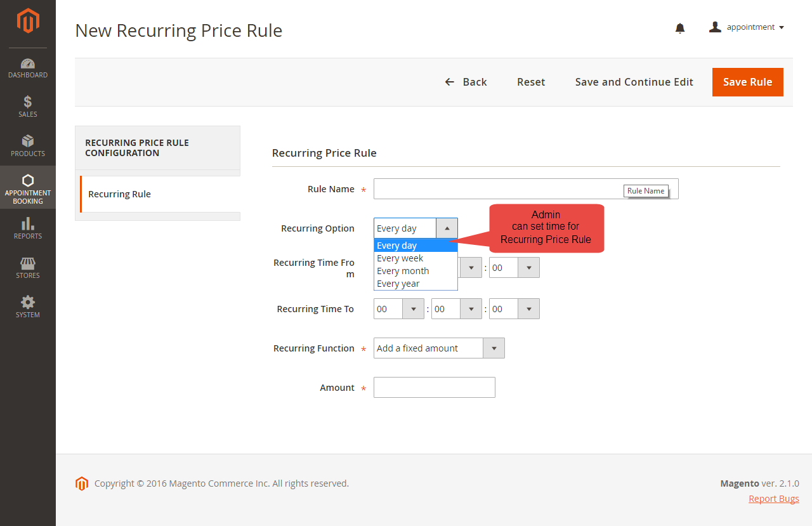Click the Report Bugs link
812x526 pixels.
point(773,499)
